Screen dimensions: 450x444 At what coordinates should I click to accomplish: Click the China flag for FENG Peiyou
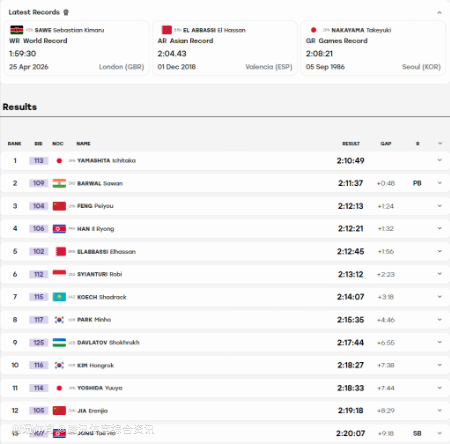click(x=59, y=206)
